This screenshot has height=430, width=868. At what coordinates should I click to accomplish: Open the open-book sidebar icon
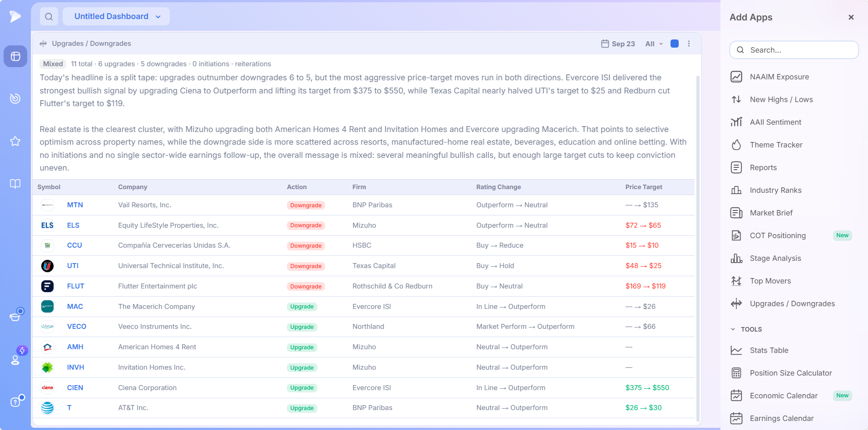(15, 184)
